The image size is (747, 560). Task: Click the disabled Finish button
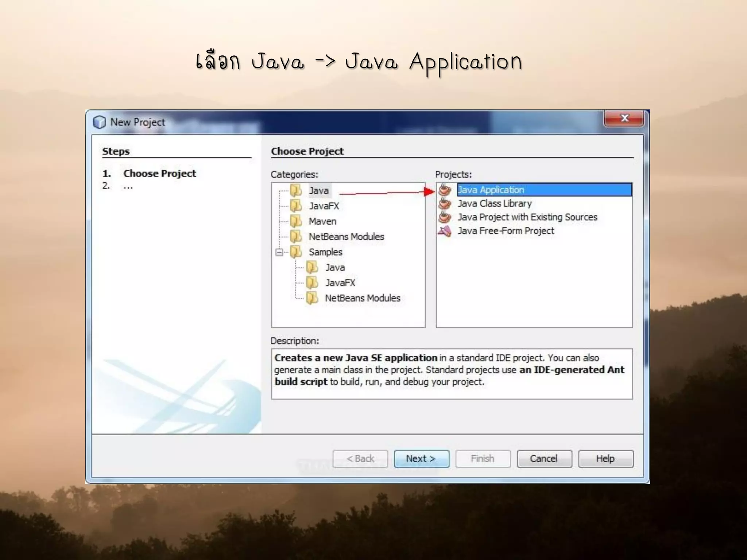pyautogui.click(x=483, y=459)
